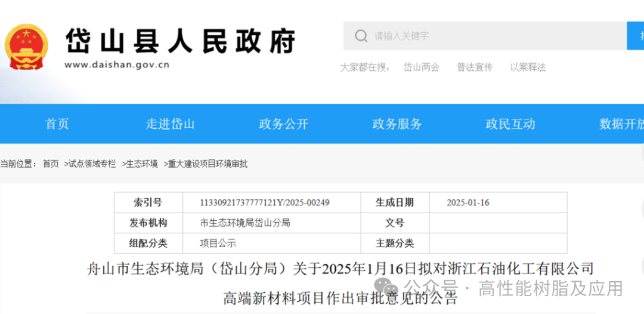Click the 当前位置 breadcrumb label
The height and width of the screenshot is (314, 644).
click(x=18, y=164)
